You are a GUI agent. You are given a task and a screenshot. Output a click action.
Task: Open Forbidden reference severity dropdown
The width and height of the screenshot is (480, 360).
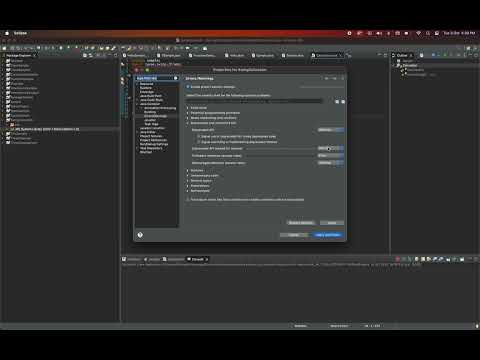pos(331,156)
